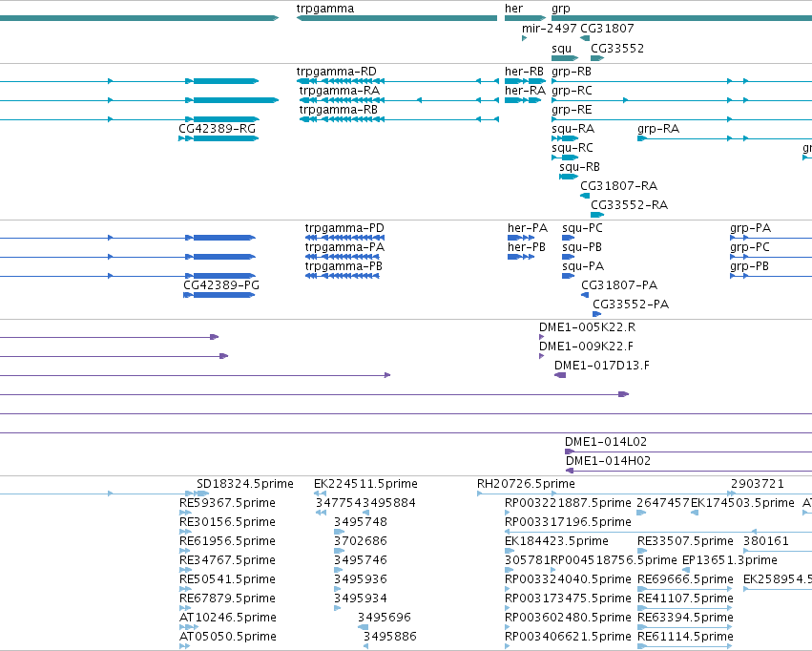Click the her gene label
The height and width of the screenshot is (651, 812).
pos(513,9)
